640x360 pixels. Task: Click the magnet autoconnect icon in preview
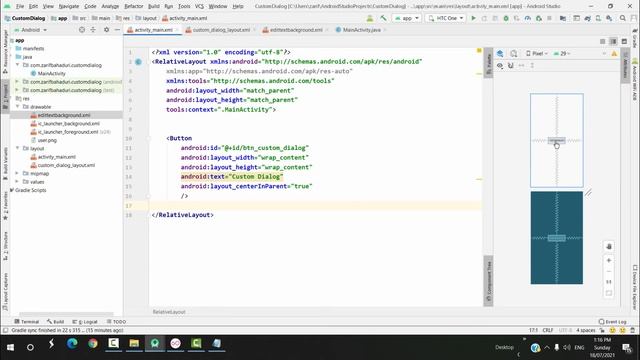511,65
